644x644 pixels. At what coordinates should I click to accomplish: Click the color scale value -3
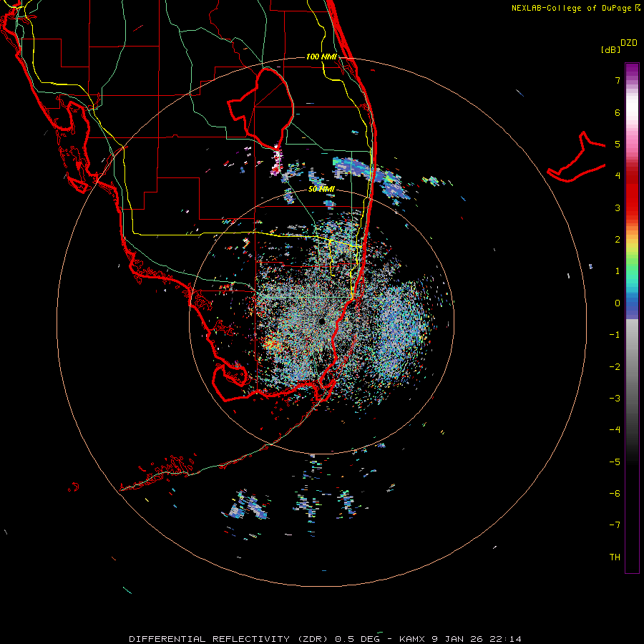(x=615, y=398)
